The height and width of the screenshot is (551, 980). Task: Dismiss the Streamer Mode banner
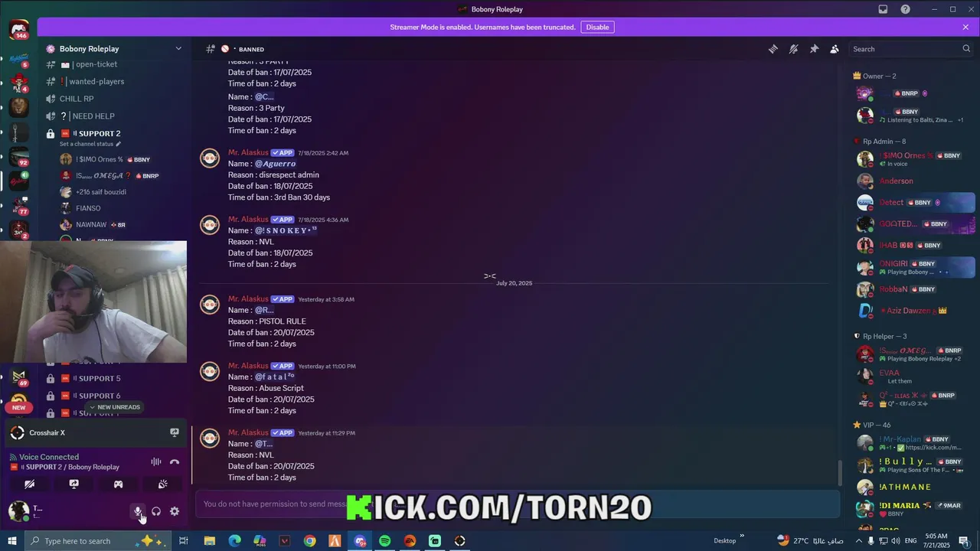click(x=965, y=27)
